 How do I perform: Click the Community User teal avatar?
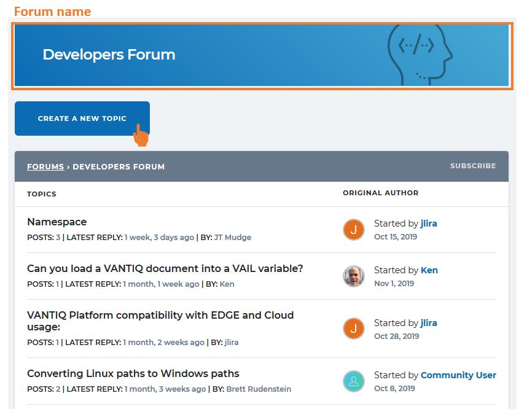point(354,381)
